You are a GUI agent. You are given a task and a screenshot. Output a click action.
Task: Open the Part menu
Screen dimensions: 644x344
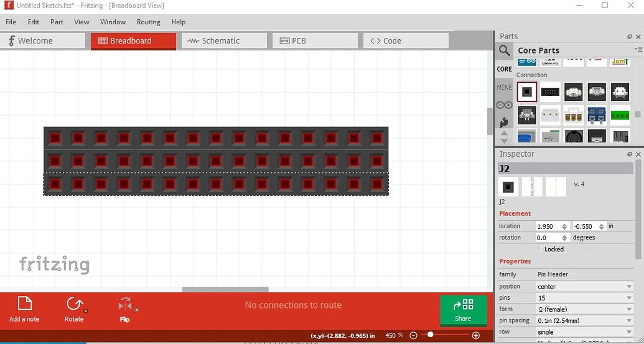pyautogui.click(x=57, y=22)
